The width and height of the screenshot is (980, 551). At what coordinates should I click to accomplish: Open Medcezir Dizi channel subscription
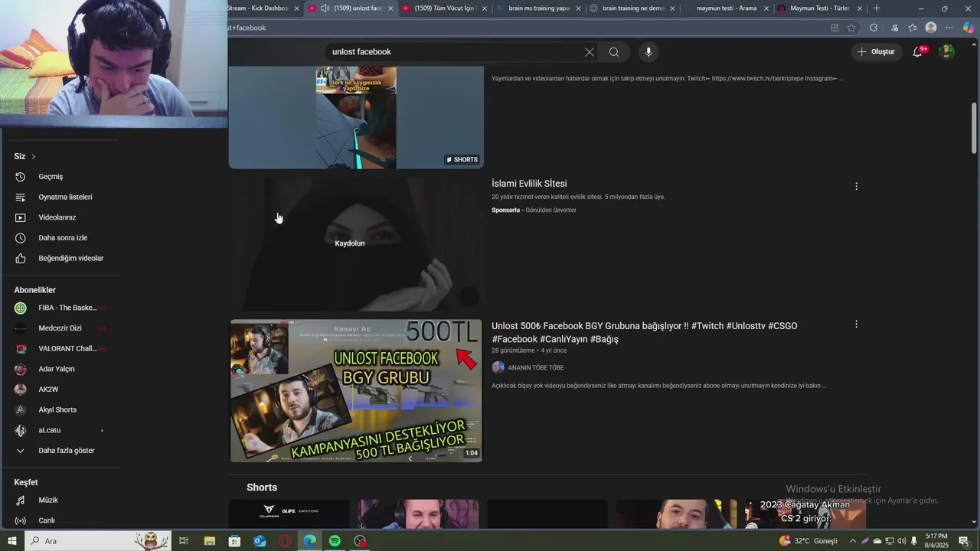coord(60,328)
